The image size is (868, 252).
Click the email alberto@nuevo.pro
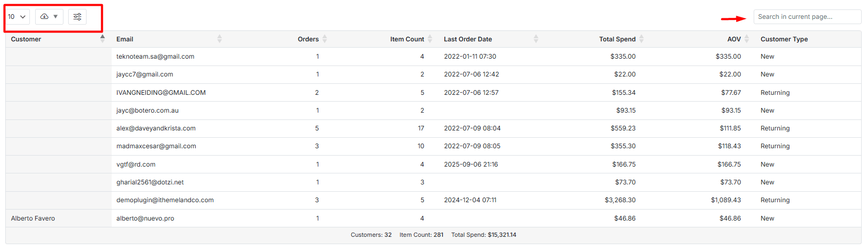145,218
